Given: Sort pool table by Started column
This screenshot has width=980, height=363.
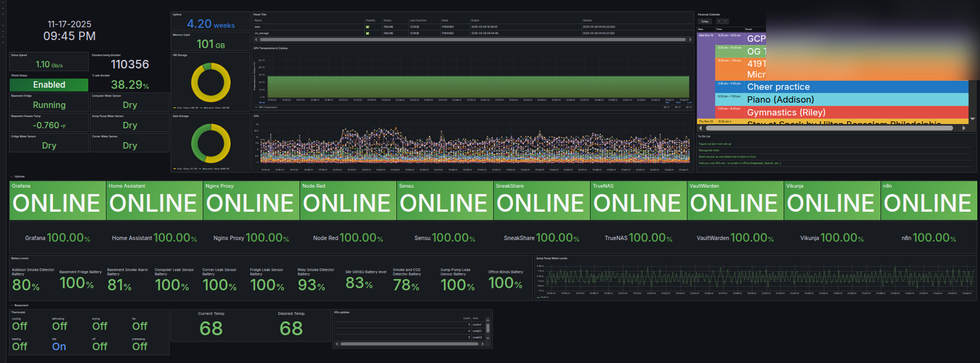Looking at the screenshot, I should 587,20.
